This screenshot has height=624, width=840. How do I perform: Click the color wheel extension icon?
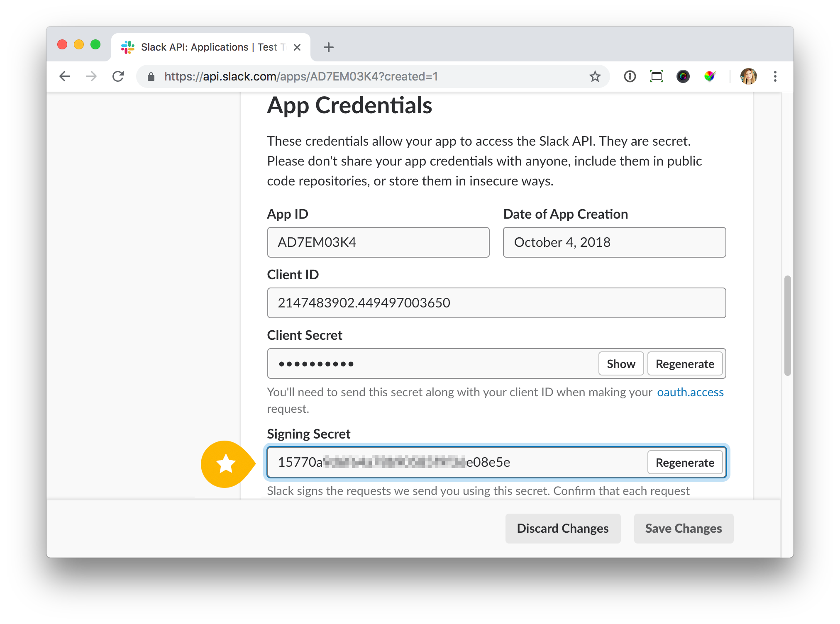pyautogui.click(x=710, y=76)
